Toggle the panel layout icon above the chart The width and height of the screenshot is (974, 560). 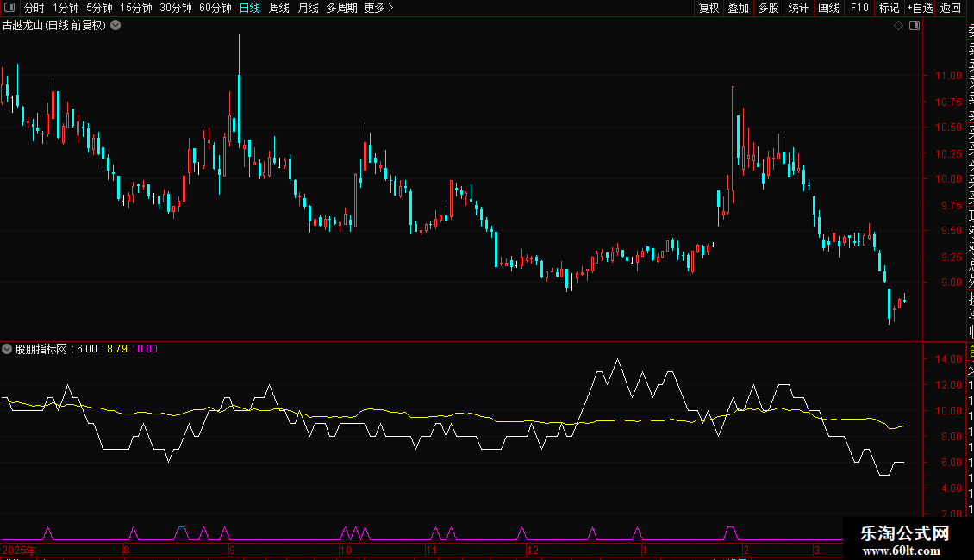915,26
